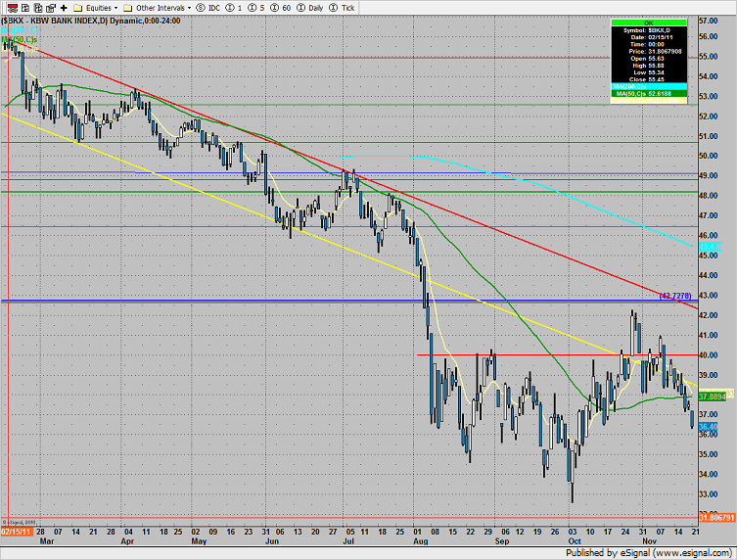This screenshot has width=737, height=560.
Task: Click the orange 31.806791 cursor price marker
Action: (x=716, y=518)
